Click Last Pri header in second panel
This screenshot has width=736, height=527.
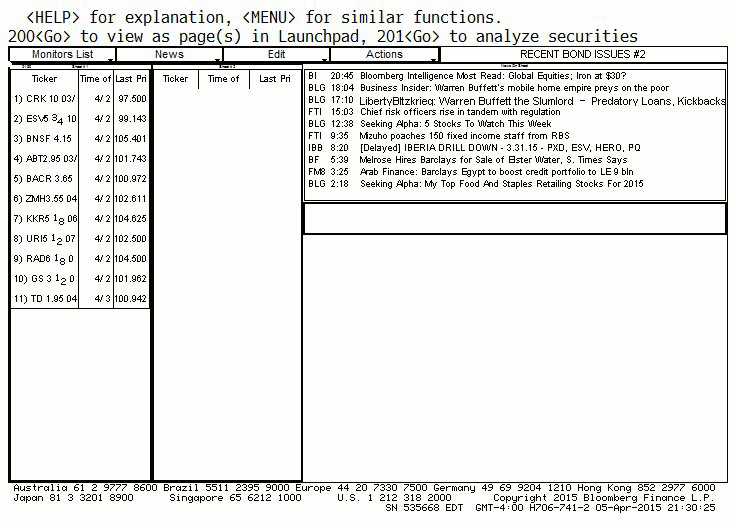click(x=275, y=79)
